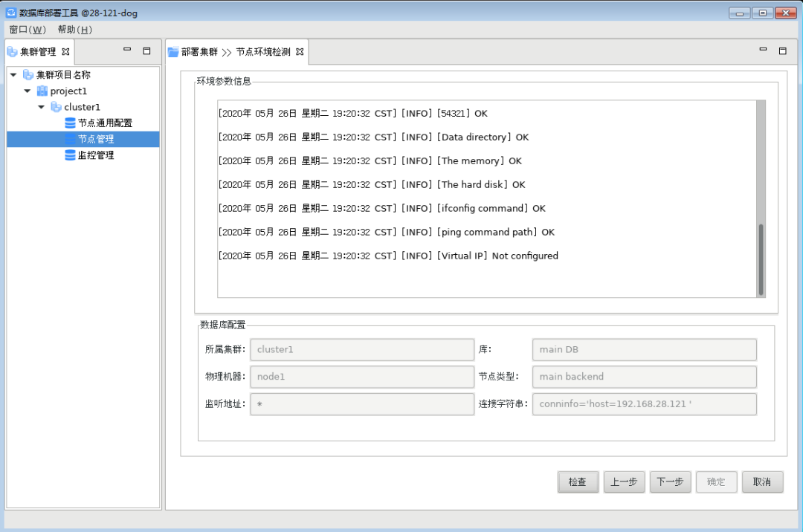This screenshot has height=532, width=803.
Task: Minimize the 集群管理 left panel
Action: [x=127, y=51]
